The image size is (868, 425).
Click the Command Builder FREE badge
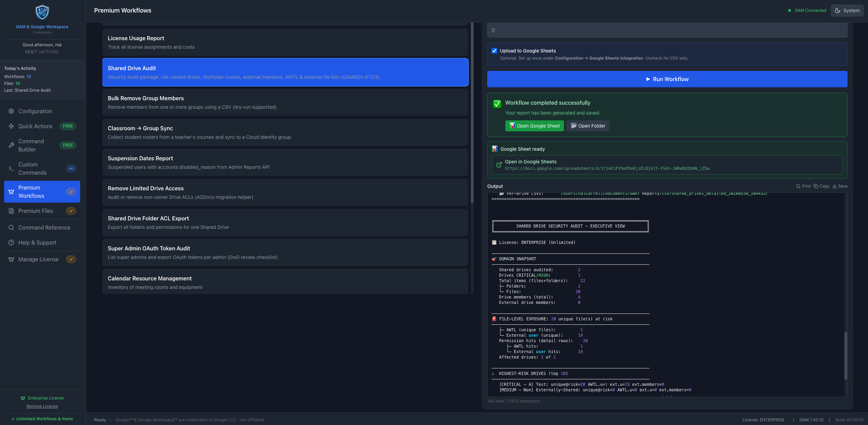[68, 145]
